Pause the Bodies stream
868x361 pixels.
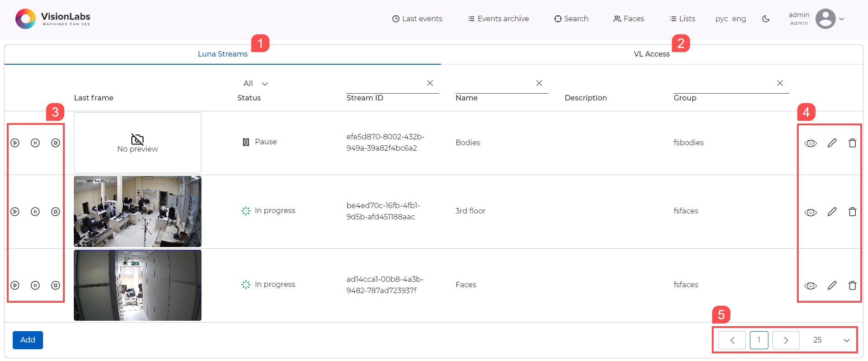click(35, 143)
